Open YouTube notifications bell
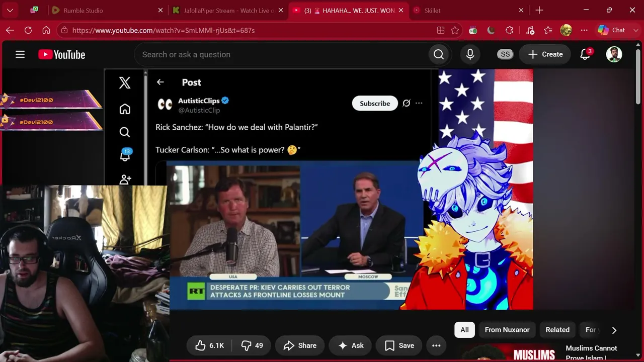The height and width of the screenshot is (362, 644). click(585, 54)
